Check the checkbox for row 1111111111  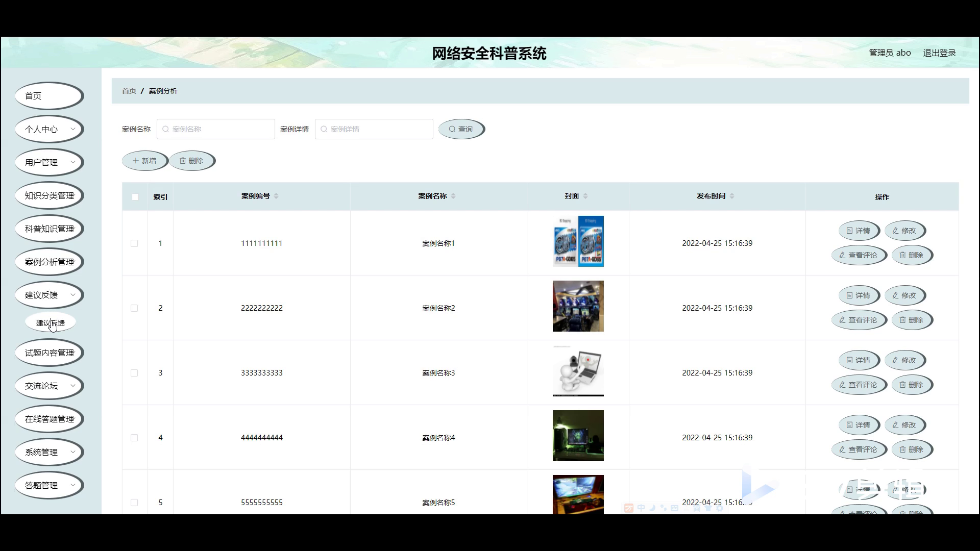point(134,243)
